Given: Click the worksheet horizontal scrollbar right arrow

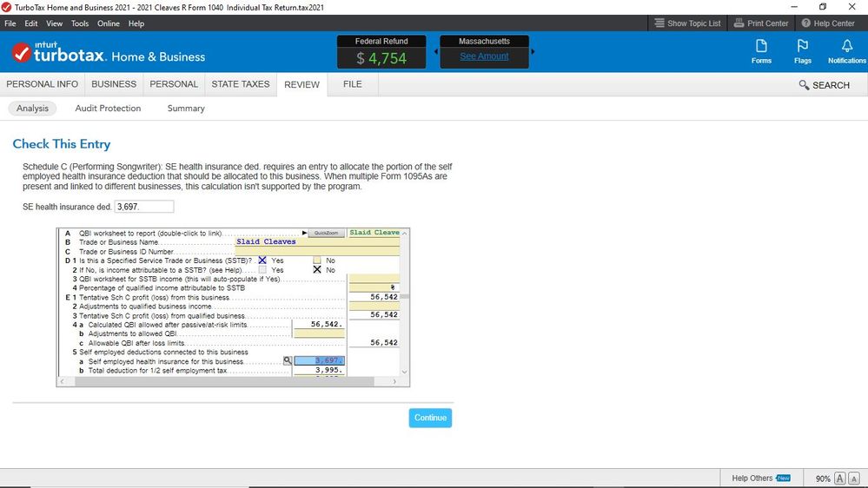Looking at the screenshot, I should click(394, 381).
